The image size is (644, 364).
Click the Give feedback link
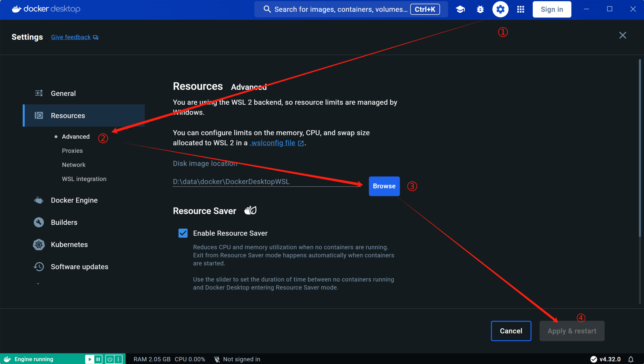(x=71, y=37)
